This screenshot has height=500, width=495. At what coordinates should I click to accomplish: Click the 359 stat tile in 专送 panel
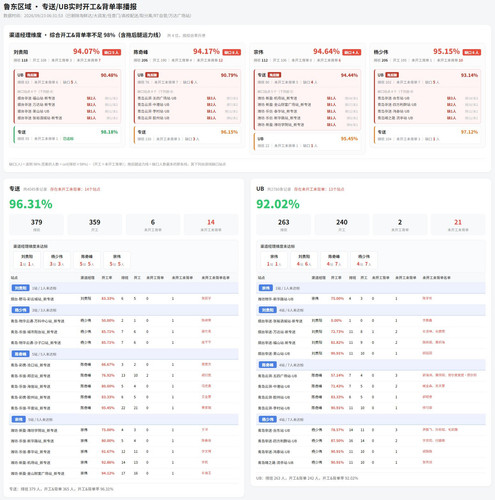(95, 225)
